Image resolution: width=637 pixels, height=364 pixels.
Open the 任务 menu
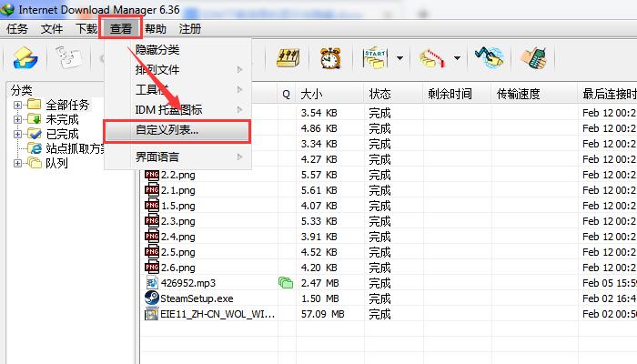17,29
